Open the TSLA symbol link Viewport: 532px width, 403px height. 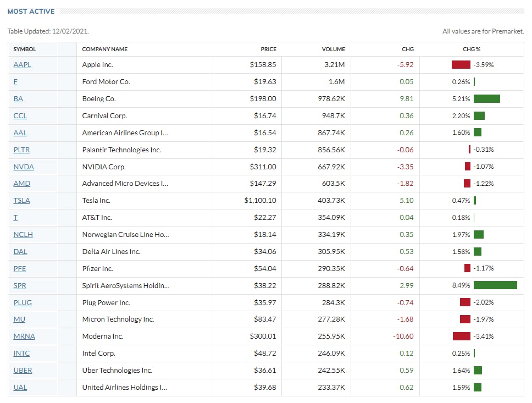22,200
